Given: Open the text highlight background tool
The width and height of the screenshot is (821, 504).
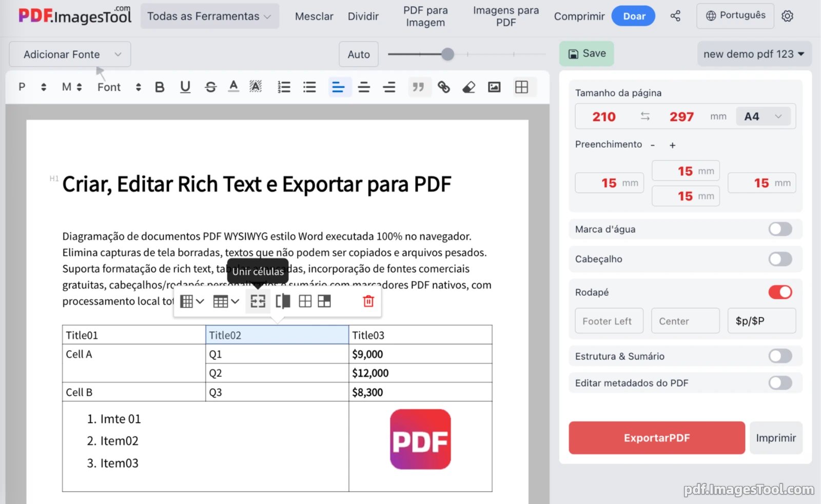Looking at the screenshot, I should [256, 87].
